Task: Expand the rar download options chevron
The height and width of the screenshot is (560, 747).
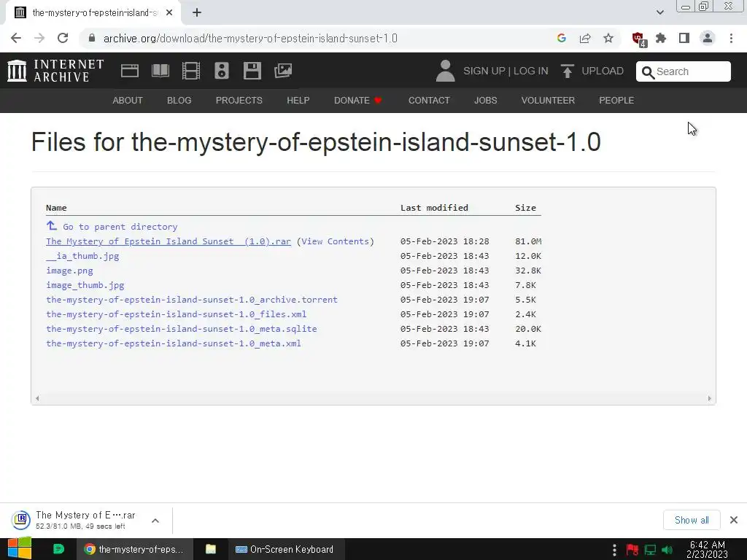Action: [x=155, y=521]
